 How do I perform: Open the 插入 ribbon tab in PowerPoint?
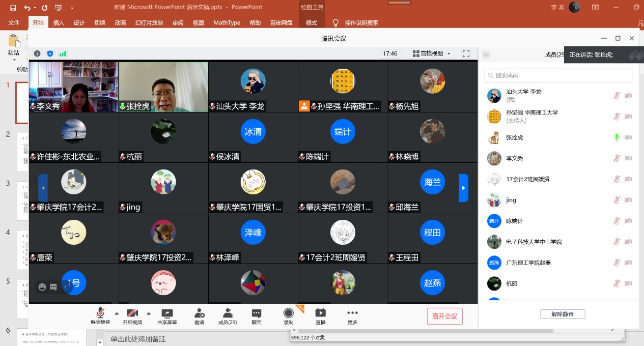tap(59, 23)
